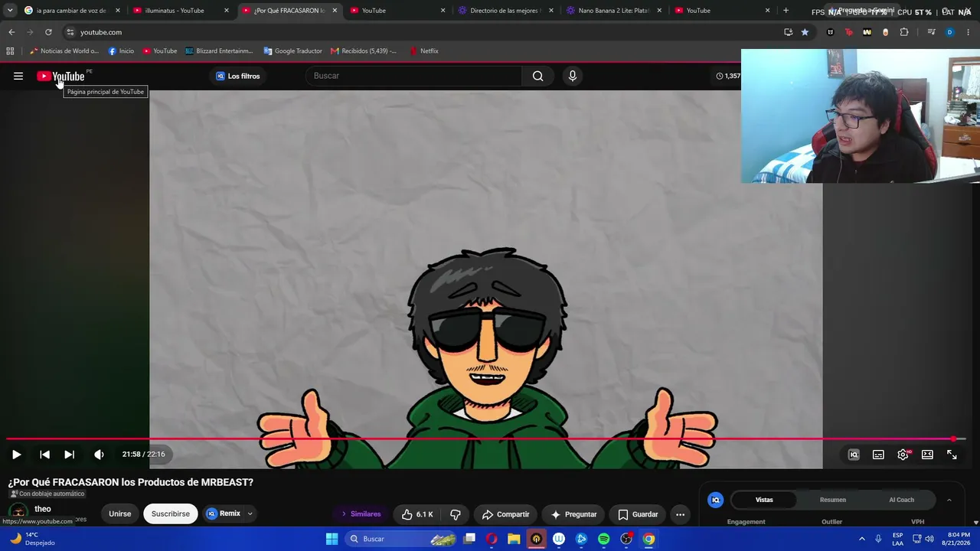Image resolution: width=980 pixels, height=551 pixels.
Task: Click the Unirse membership button
Action: tap(119, 514)
